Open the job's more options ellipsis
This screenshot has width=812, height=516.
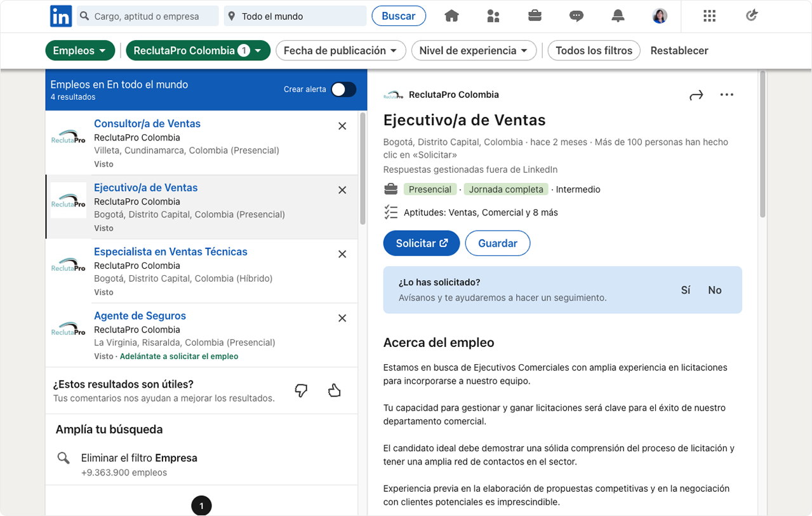[x=727, y=94]
